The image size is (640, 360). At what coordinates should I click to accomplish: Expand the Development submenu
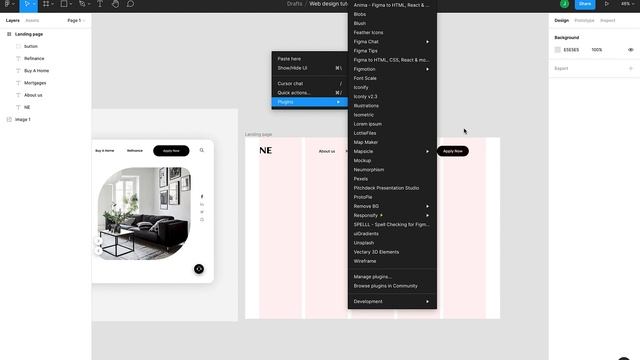427,301
